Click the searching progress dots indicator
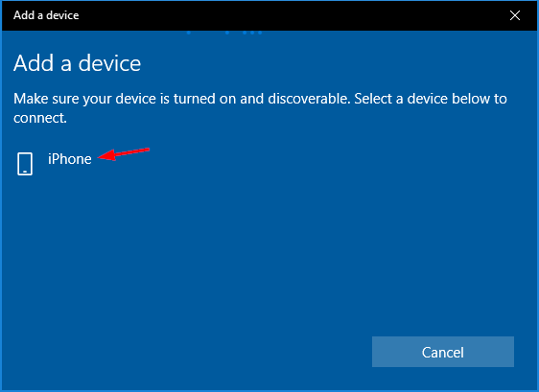 (x=224, y=33)
